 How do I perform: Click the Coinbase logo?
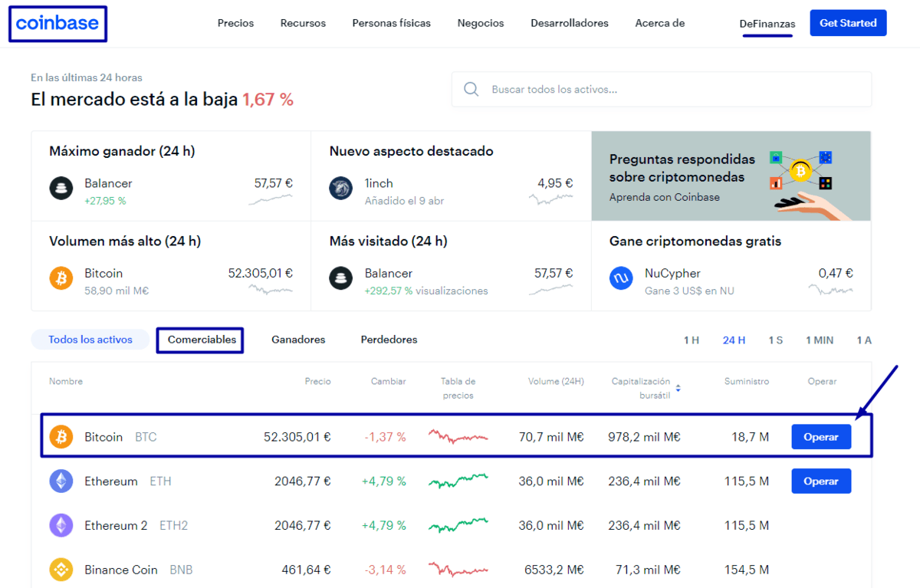[58, 24]
